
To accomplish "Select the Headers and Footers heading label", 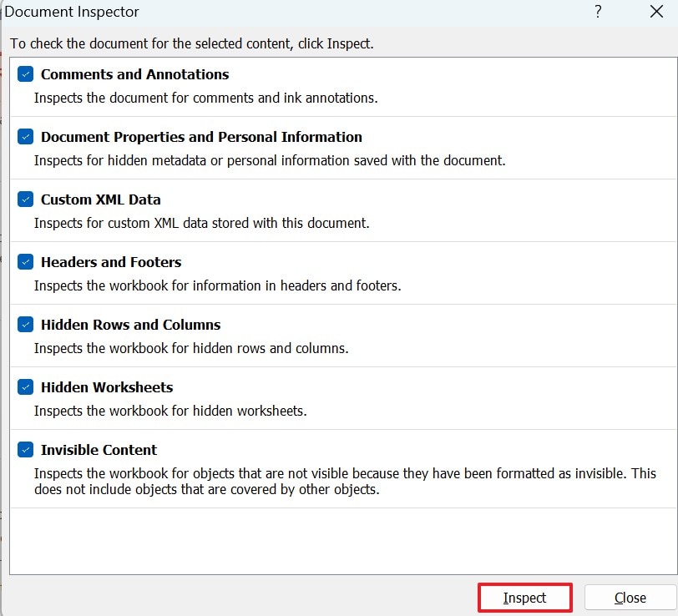I will tap(111, 262).
